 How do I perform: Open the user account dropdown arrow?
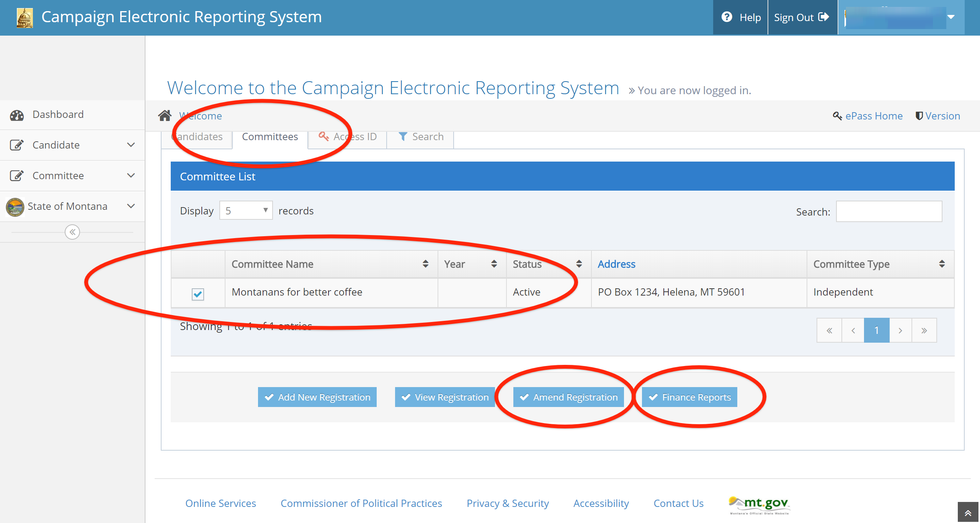(x=951, y=17)
